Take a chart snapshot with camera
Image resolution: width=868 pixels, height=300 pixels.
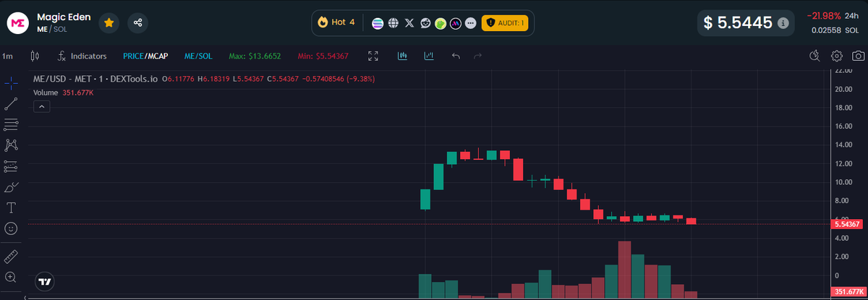[x=858, y=56]
